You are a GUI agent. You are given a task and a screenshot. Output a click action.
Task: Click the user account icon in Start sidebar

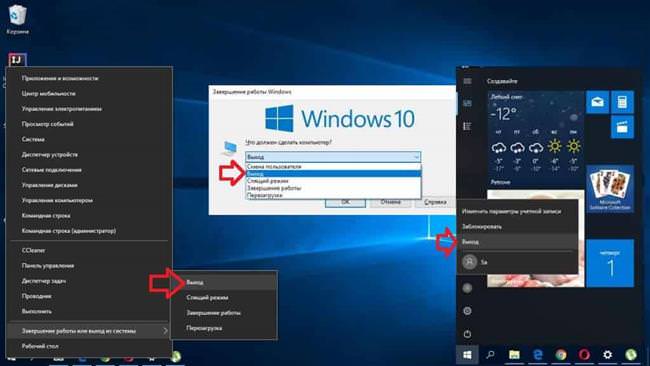(467, 288)
